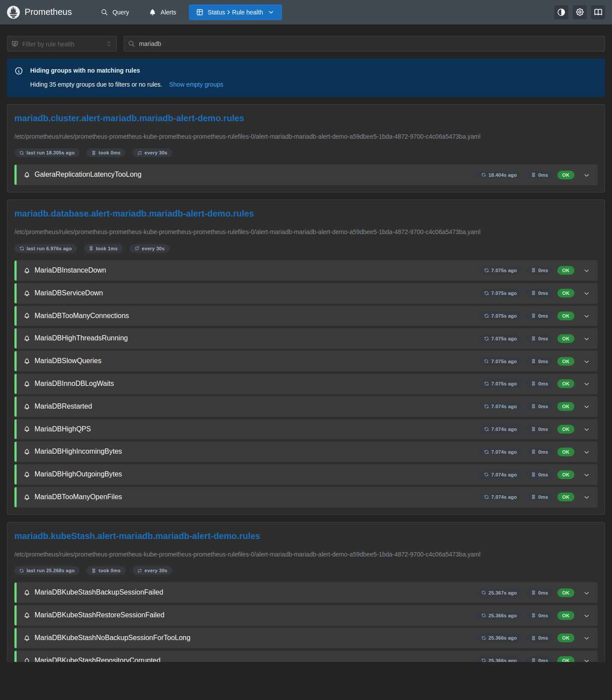
Task: Open the mariadb.database alert rules group heading
Action: point(134,213)
